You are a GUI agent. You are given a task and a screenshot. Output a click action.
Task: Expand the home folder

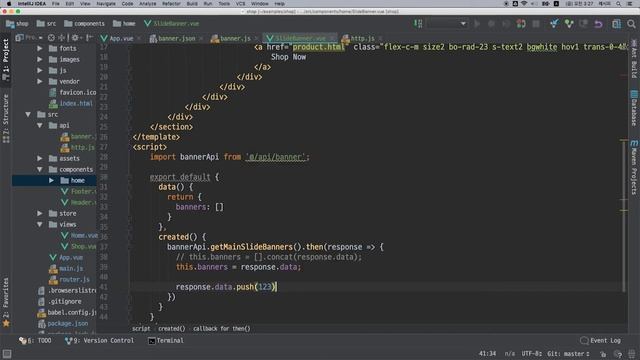(51, 180)
